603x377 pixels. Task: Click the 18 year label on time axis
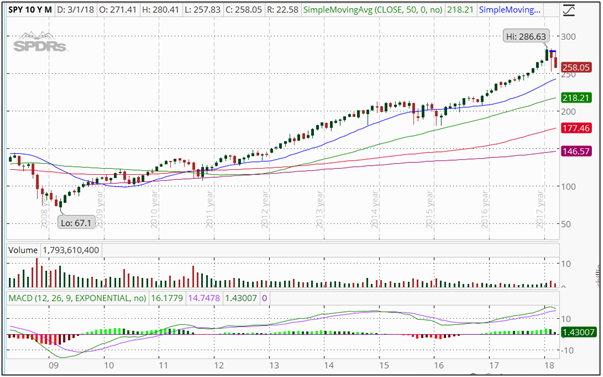pyautogui.click(x=551, y=365)
